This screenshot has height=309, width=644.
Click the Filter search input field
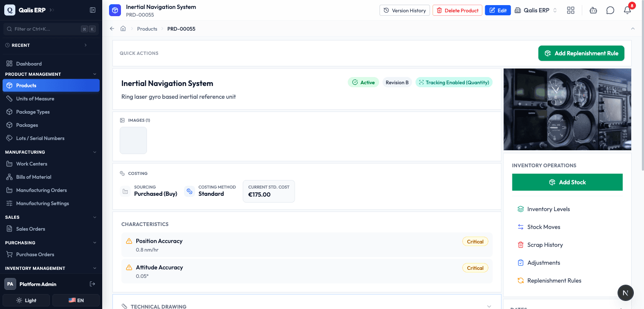click(51, 29)
